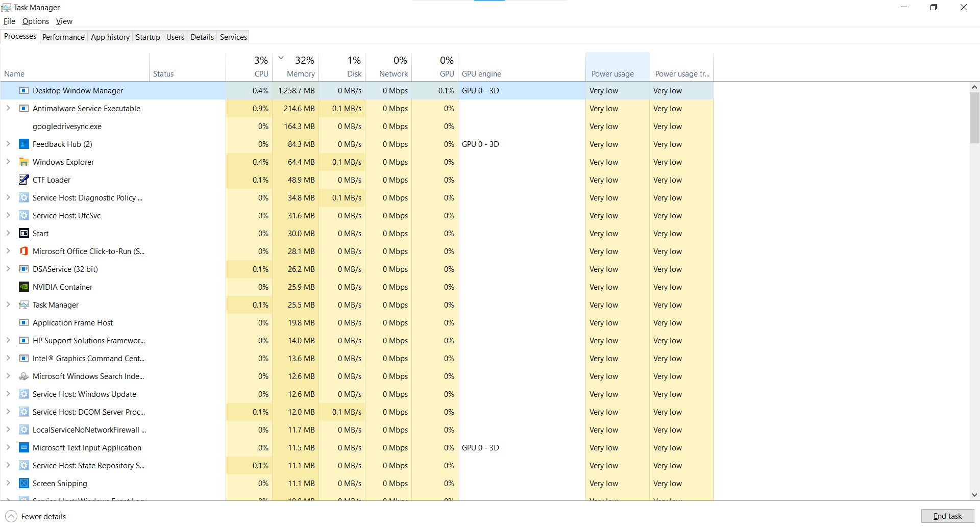This screenshot has height=531, width=980.
Task: Expand the Service Host: DCOM Server group
Action: (x=8, y=412)
